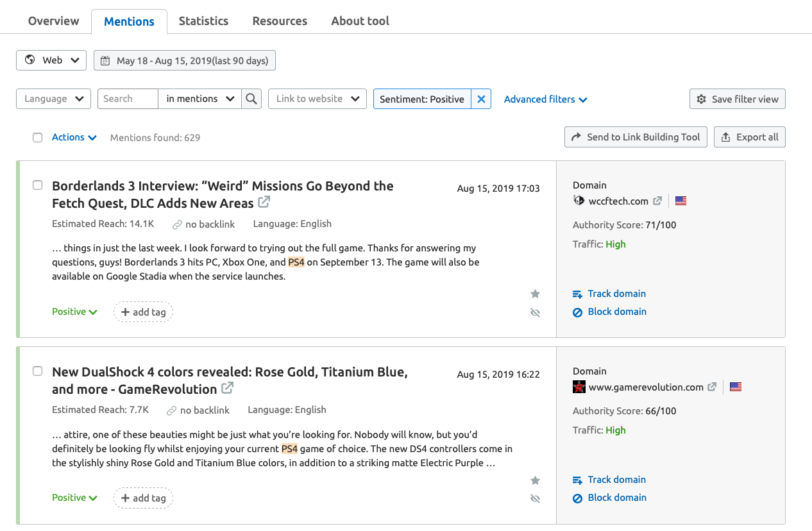Star the Borderlands 3 mention

[535, 294]
